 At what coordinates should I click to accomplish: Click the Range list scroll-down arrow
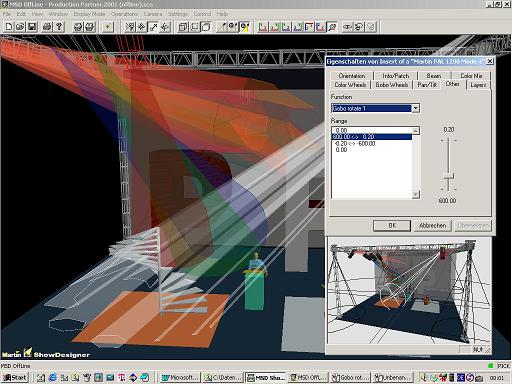(415, 194)
